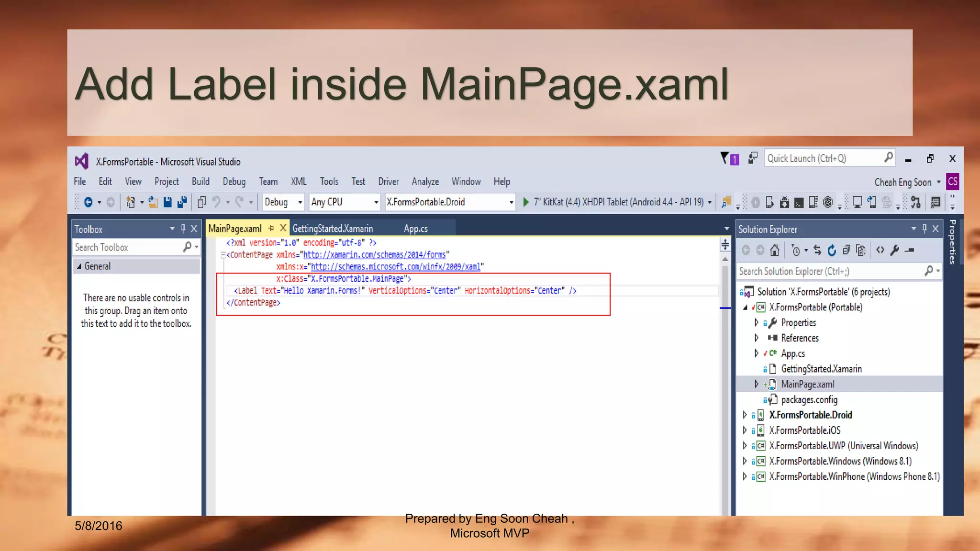Open the KitKat device target dropdown arrow
Image resolution: width=980 pixels, height=551 pixels.
coord(710,203)
